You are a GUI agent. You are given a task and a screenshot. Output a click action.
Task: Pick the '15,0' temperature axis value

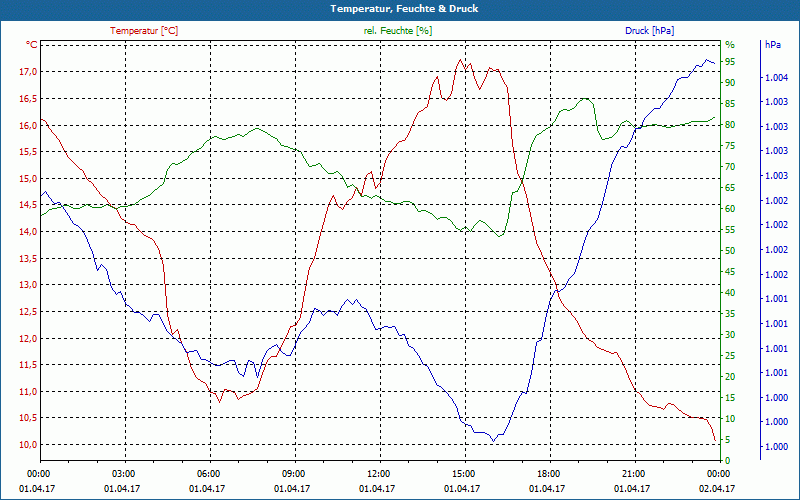coord(29,178)
